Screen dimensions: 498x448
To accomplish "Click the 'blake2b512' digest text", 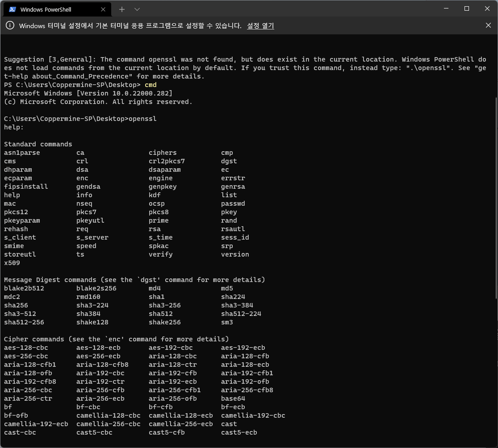I will [x=24, y=288].
